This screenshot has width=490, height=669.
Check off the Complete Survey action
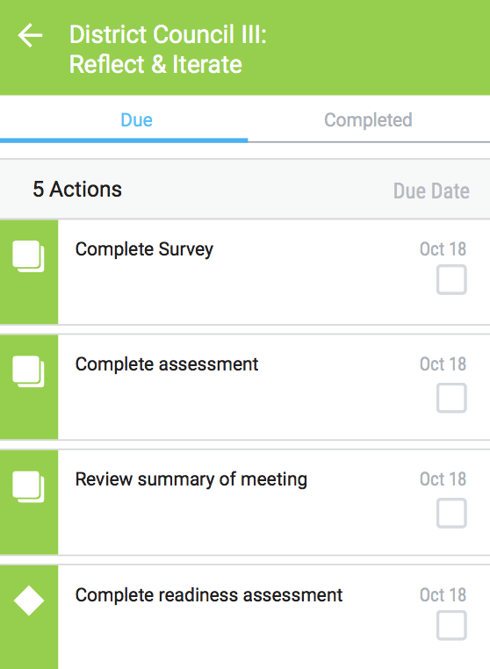coord(451,279)
